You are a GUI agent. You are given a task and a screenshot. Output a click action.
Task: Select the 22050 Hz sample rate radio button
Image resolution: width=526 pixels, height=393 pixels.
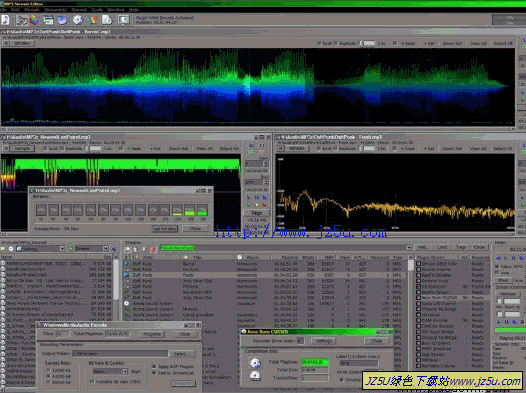click(48, 370)
